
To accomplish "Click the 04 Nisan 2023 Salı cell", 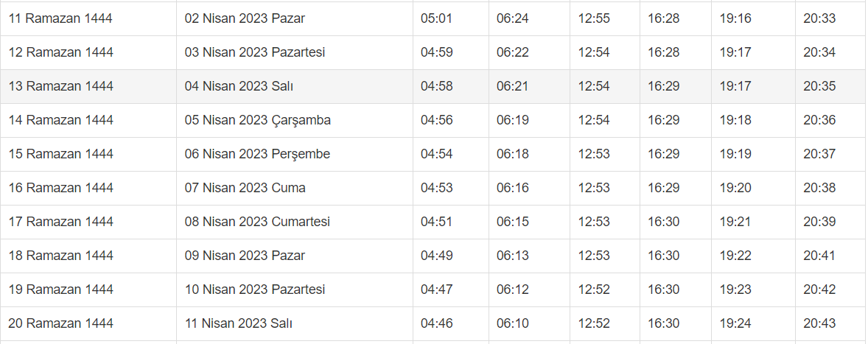I will pyautogui.click(x=239, y=86).
